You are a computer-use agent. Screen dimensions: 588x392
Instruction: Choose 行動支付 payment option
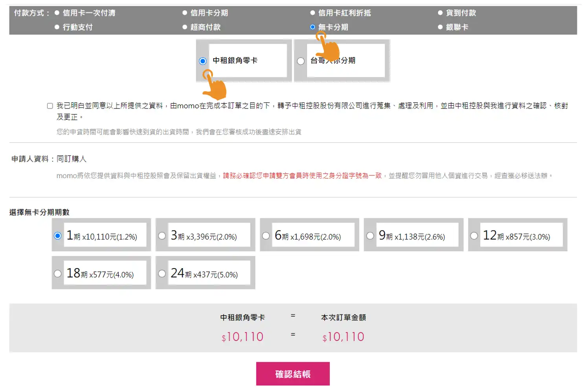pyautogui.click(x=57, y=27)
